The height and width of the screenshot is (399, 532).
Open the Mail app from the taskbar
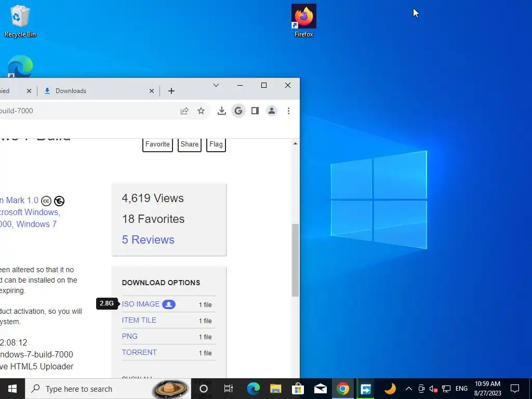[320, 389]
